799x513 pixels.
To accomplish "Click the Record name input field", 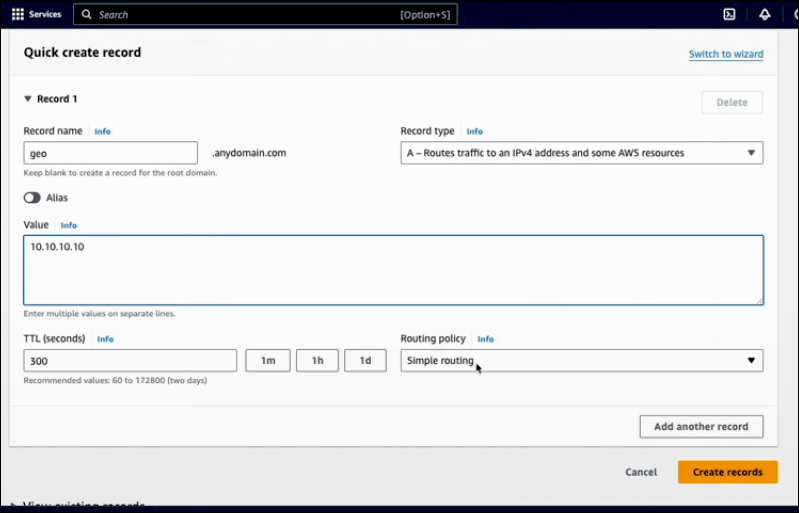I will tap(110, 153).
